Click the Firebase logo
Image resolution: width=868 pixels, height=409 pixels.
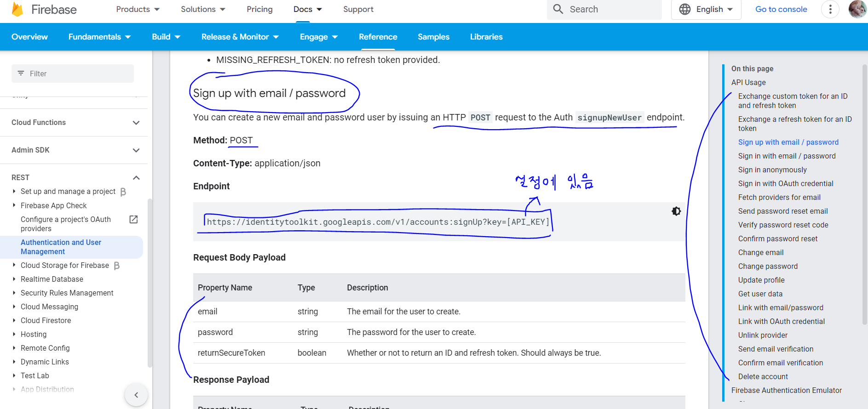tap(44, 9)
